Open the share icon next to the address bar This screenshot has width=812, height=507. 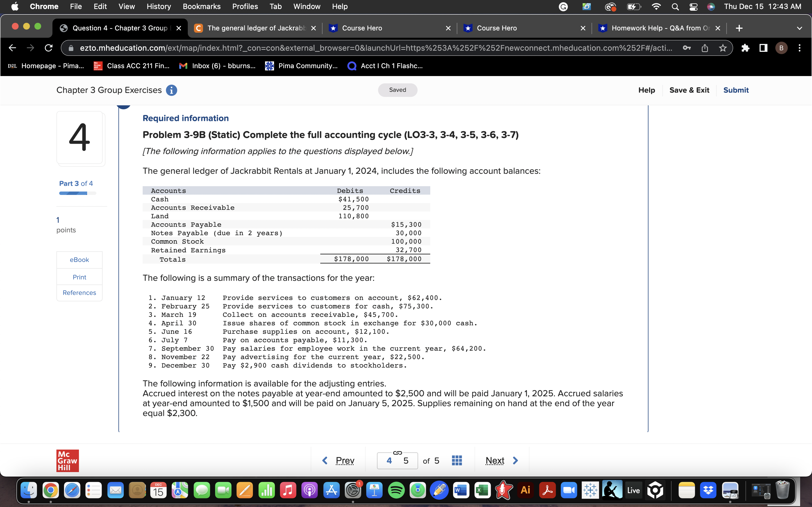705,48
